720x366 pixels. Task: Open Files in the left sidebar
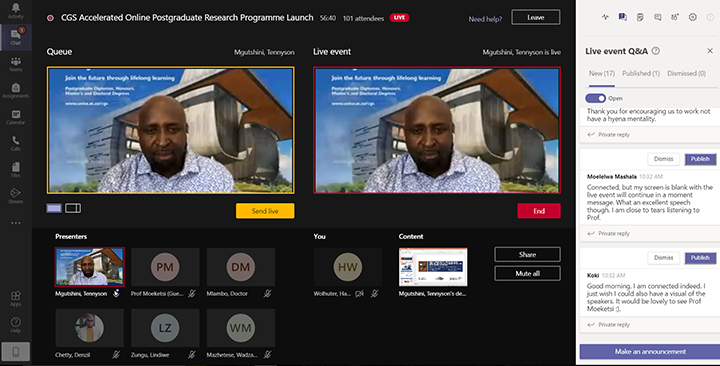coord(16,169)
